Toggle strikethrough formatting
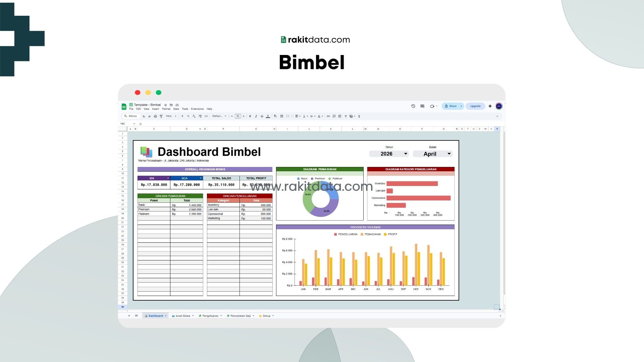 point(262,116)
